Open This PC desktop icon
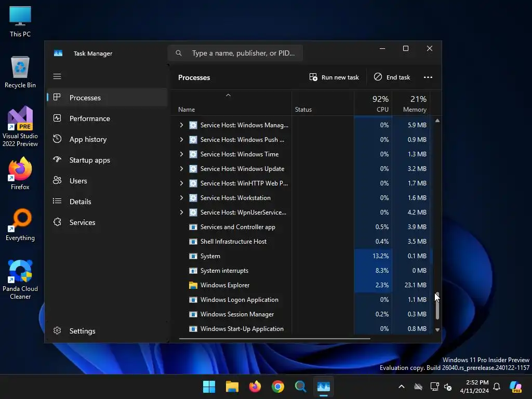The image size is (532, 399). click(x=20, y=22)
